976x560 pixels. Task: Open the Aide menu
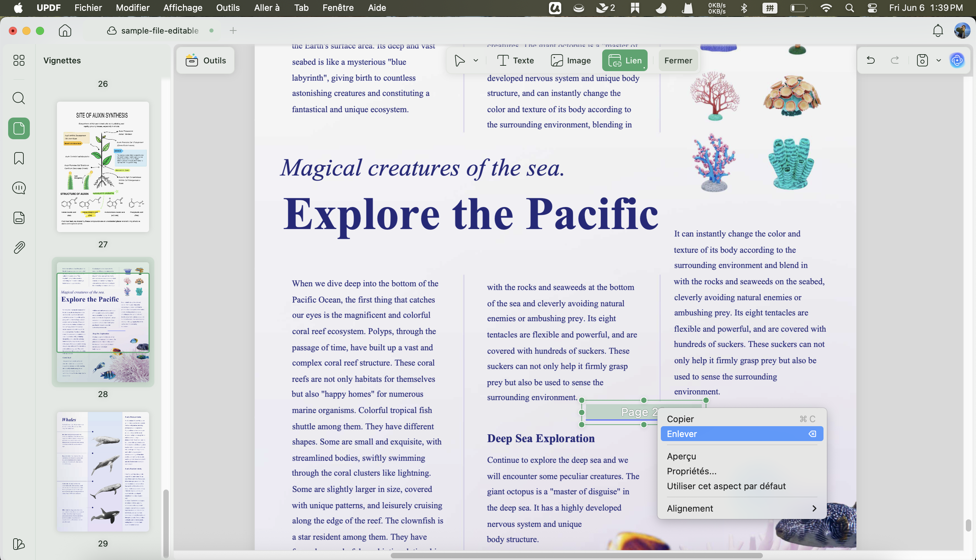377,8
